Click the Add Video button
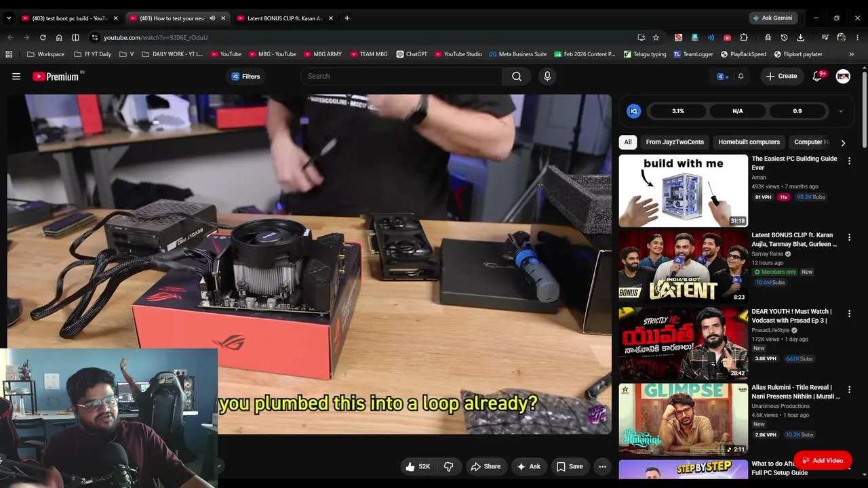This screenshot has width=868, height=488. coord(823,461)
